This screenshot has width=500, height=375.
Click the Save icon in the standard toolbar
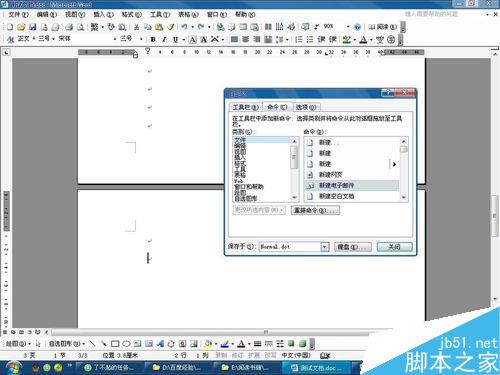[x=33, y=27]
